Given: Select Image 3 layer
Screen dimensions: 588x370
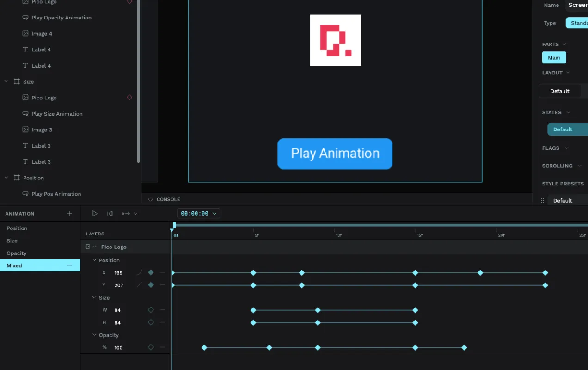Looking at the screenshot, I should coord(42,130).
